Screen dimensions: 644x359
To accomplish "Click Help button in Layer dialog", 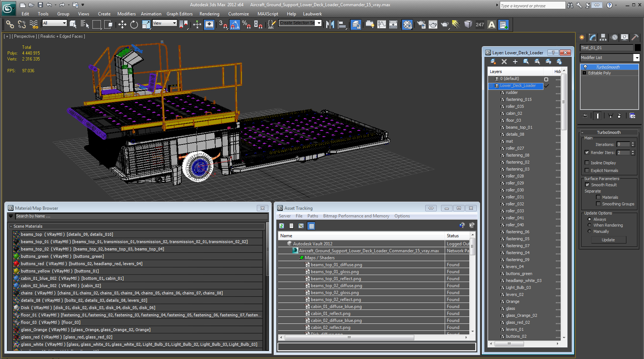I will 553,52.
